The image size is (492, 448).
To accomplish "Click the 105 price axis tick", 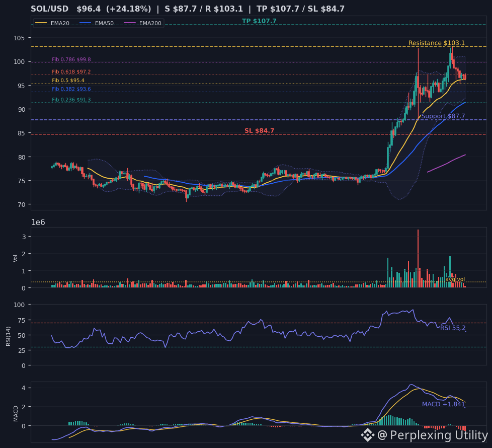I will tap(19, 38).
